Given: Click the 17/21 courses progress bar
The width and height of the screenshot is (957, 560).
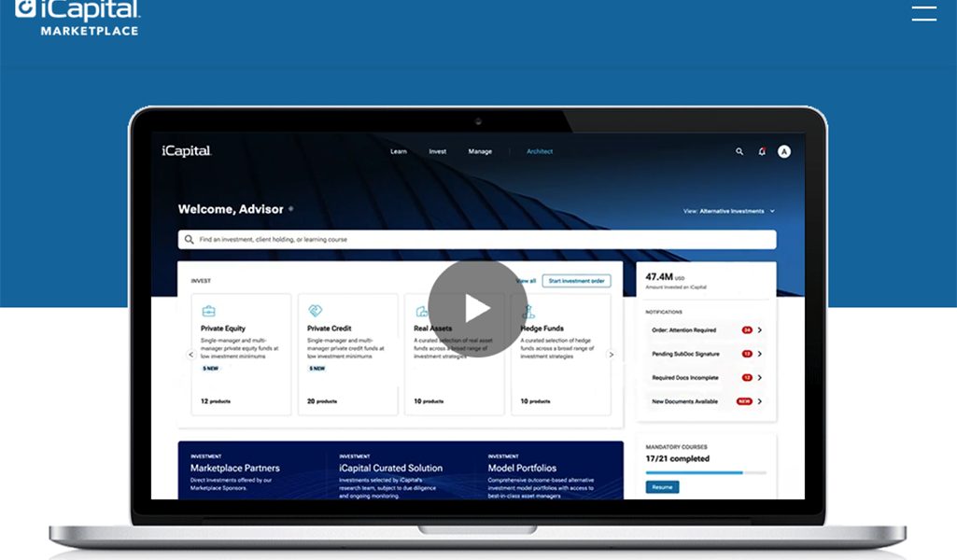Looking at the screenshot, I should 705,471.
